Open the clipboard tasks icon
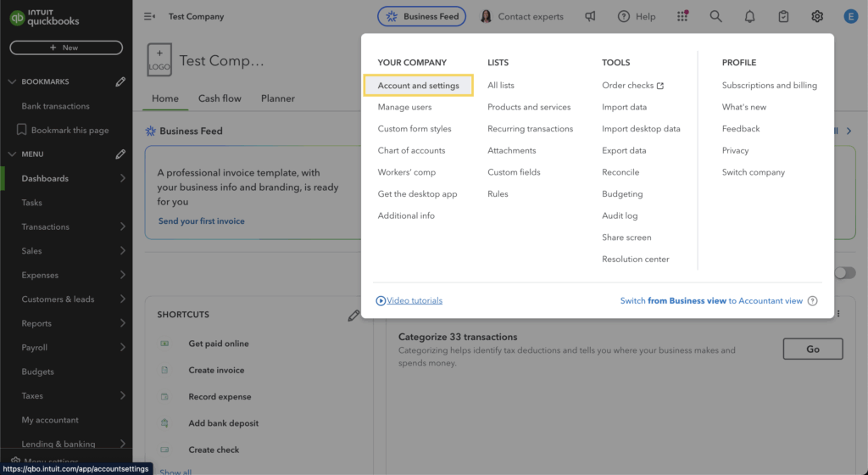868x475 pixels. point(783,16)
